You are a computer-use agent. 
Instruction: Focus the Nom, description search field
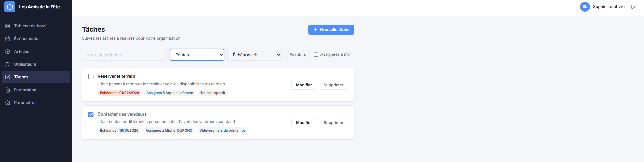[x=124, y=55]
